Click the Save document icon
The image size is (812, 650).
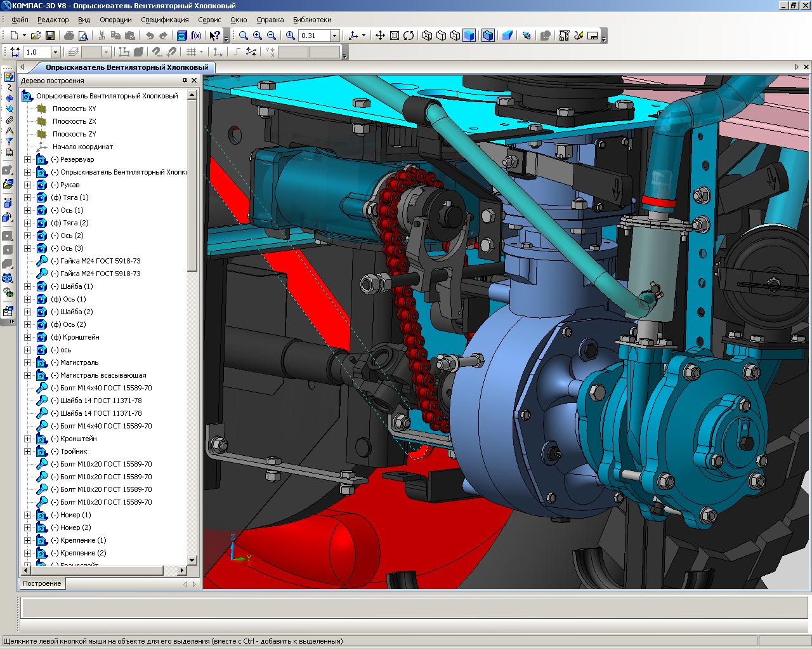point(50,36)
